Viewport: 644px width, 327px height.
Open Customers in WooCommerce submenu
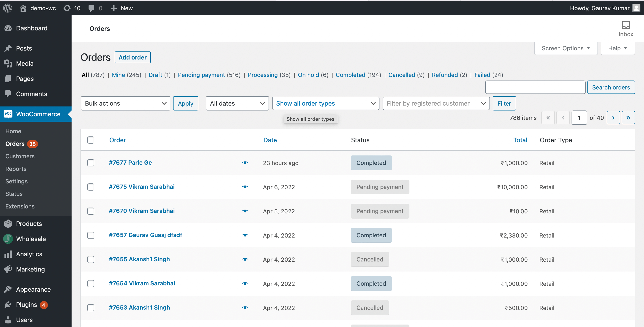[x=20, y=156]
